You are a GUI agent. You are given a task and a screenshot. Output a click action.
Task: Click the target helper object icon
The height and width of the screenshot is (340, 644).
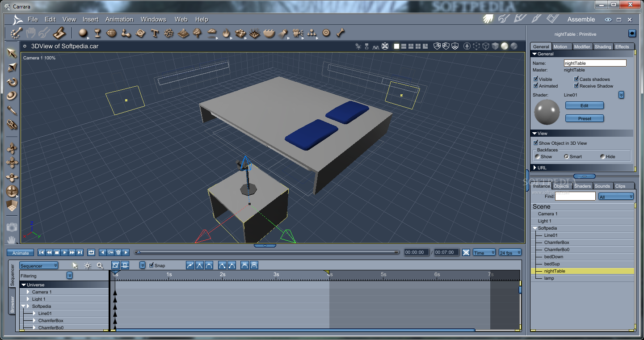tap(326, 33)
